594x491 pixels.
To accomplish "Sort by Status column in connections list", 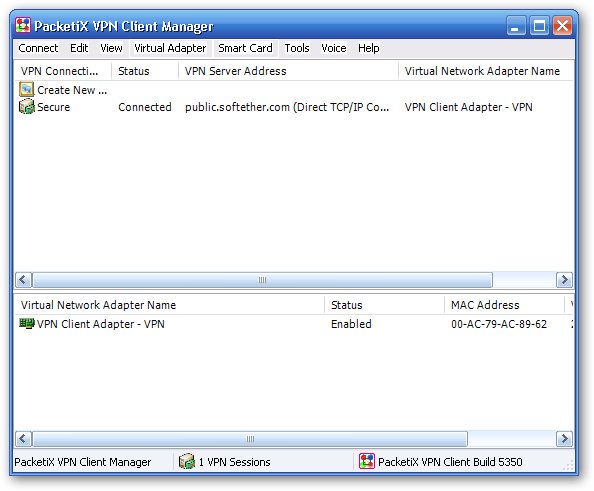I will coord(145,71).
